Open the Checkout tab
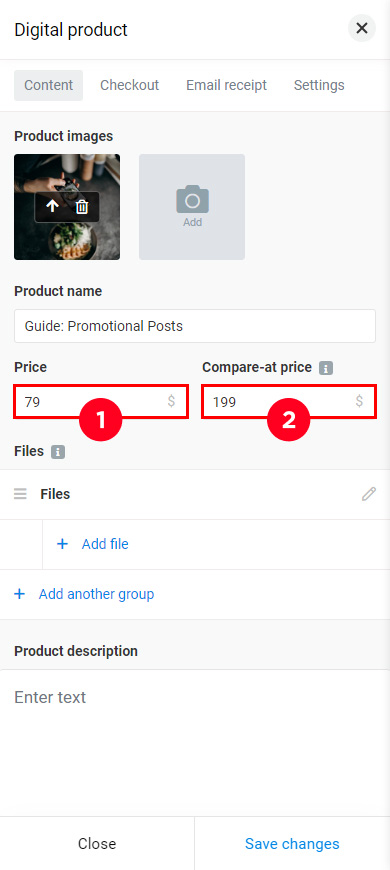 [x=129, y=85]
